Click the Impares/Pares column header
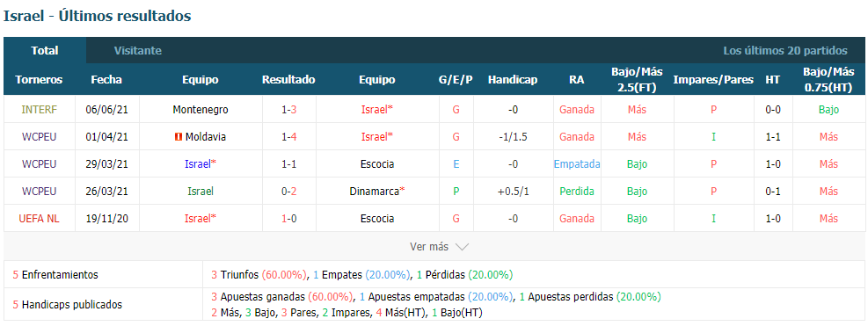 [x=713, y=80]
